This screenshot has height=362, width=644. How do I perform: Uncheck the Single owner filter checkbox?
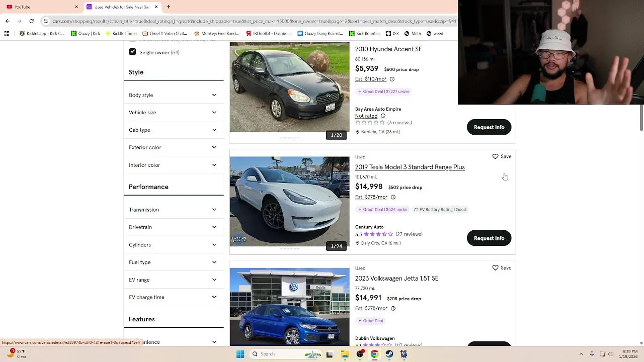[x=132, y=52]
